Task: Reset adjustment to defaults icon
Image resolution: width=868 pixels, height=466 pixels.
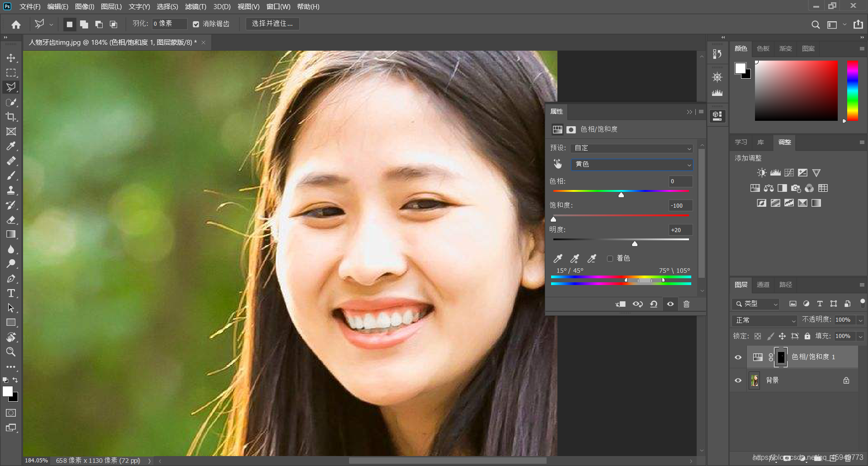Action: click(654, 304)
